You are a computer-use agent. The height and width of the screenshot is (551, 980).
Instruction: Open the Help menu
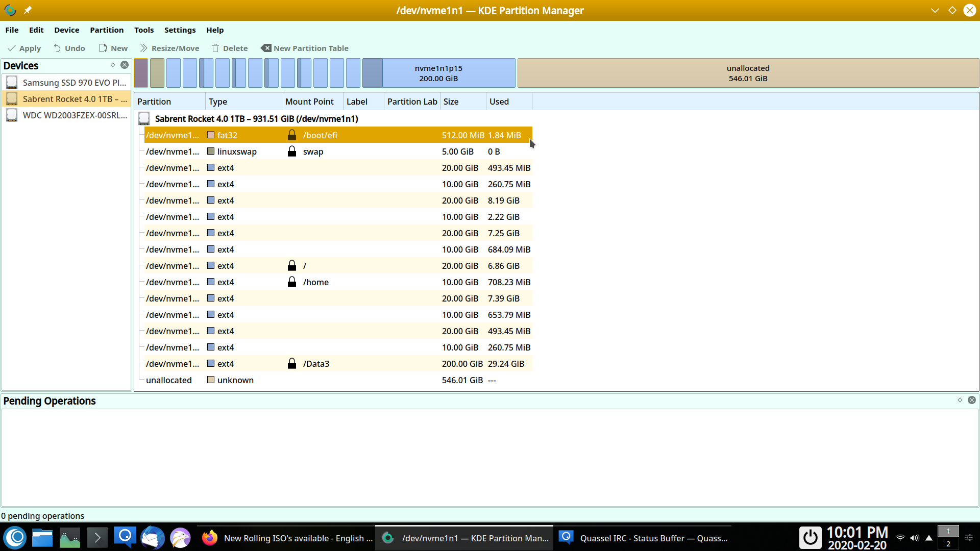[x=215, y=30]
